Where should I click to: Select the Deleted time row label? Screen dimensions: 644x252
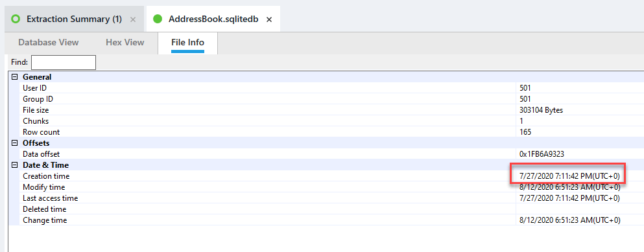[44, 209]
